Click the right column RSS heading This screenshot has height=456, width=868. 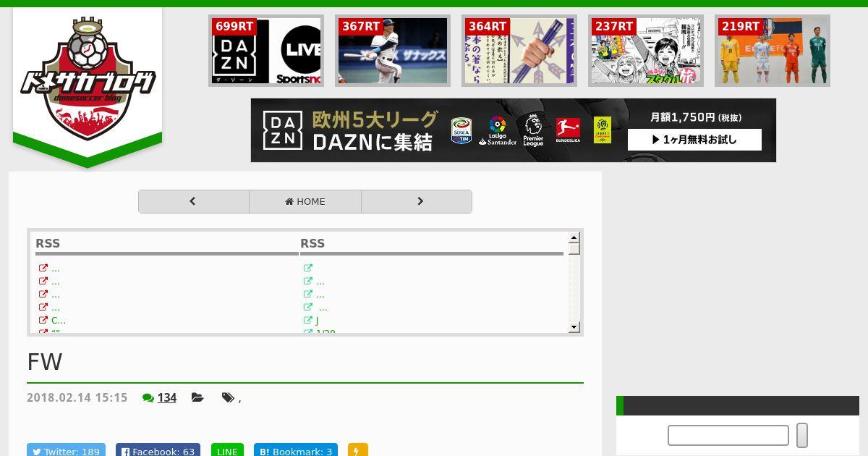click(x=312, y=243)
